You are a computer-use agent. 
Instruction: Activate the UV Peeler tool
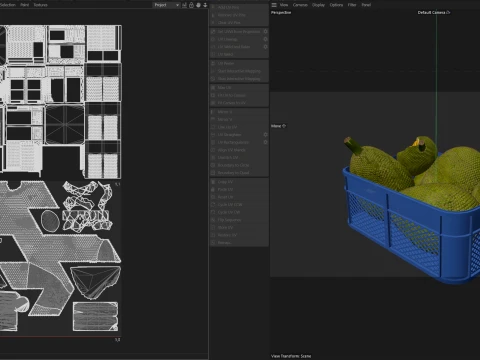tap(239, 63)
